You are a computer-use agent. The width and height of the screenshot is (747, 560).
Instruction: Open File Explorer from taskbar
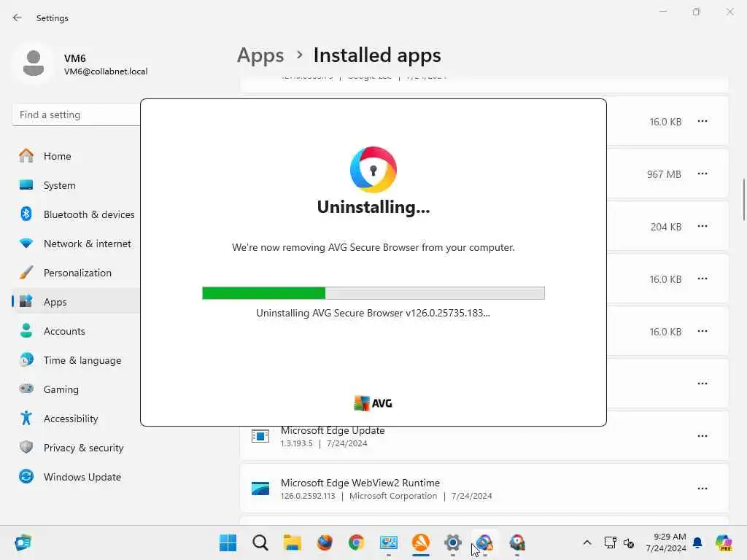click(x=292, y=542)
